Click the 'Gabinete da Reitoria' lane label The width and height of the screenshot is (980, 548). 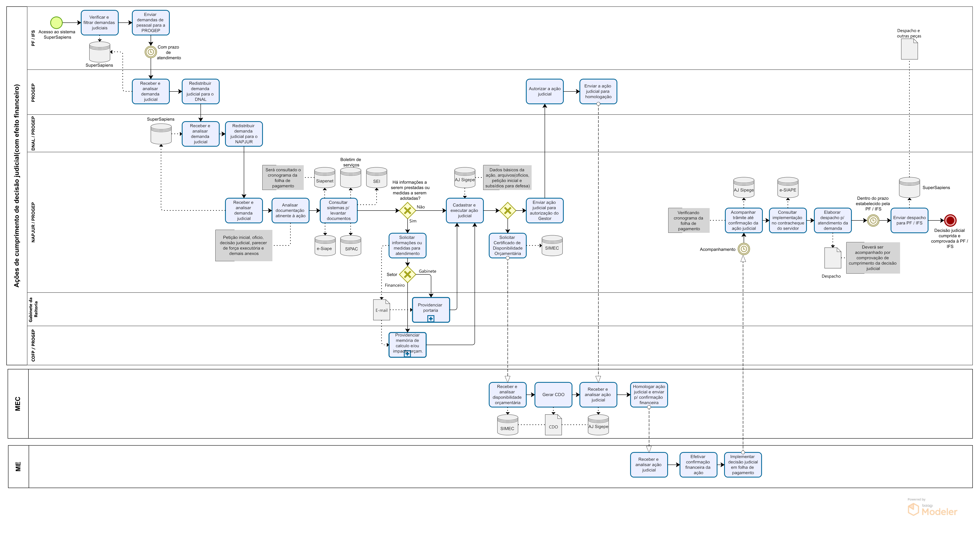point(33,309)
